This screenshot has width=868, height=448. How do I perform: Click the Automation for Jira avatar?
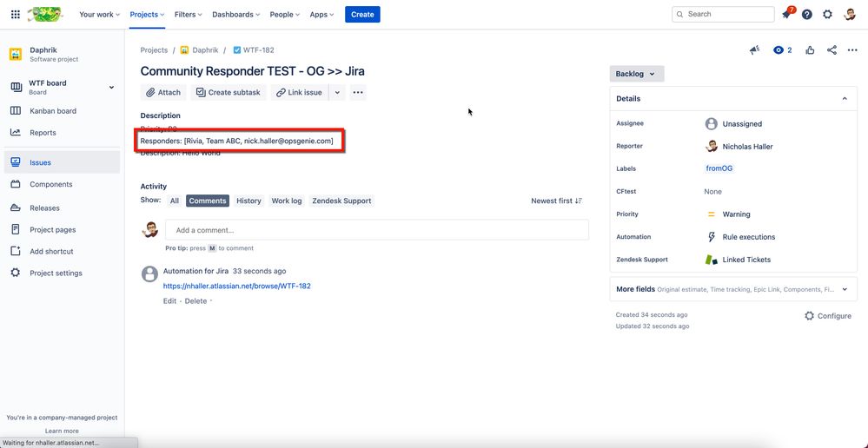click(x=149, y=273)
